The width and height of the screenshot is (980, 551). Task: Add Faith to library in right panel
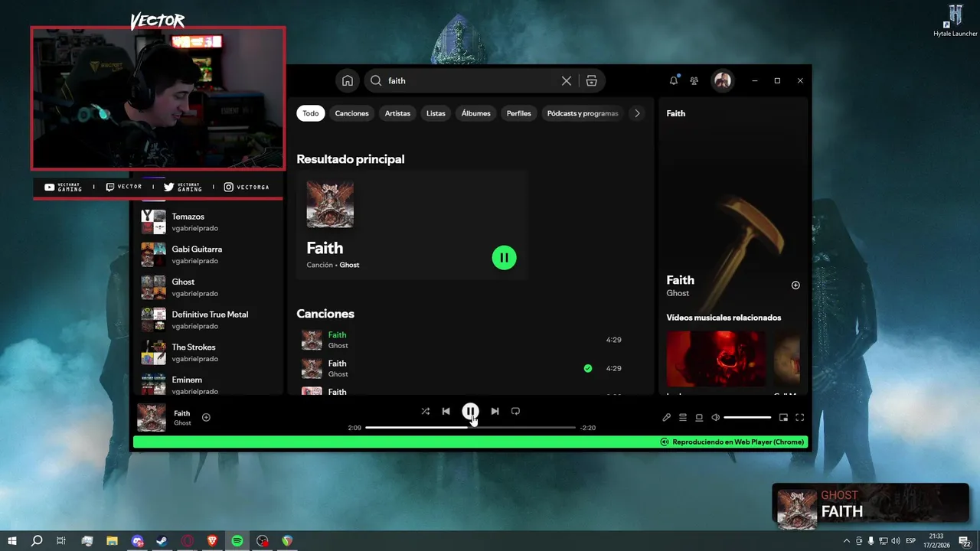click(795, 285)
